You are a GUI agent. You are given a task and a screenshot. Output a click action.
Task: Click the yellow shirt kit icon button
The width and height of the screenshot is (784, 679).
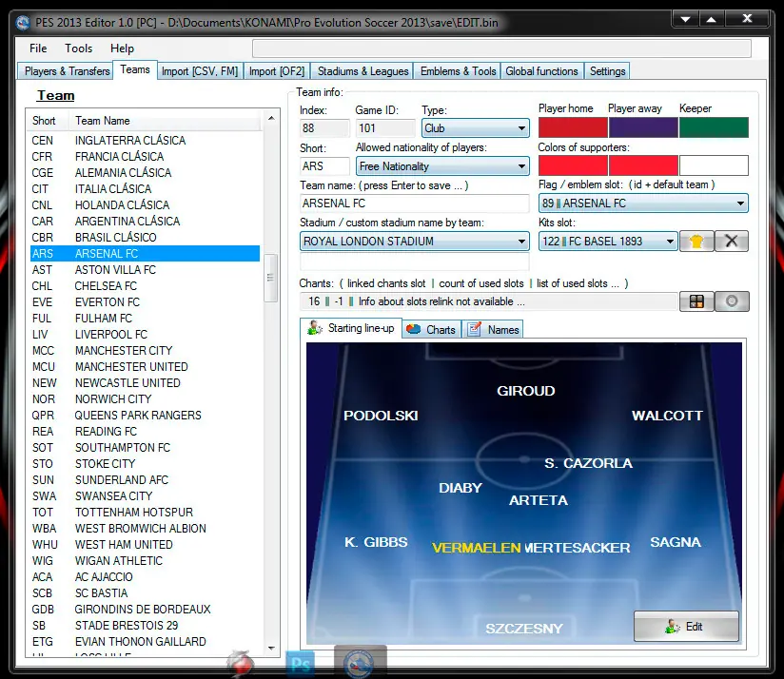click(696, 242)
